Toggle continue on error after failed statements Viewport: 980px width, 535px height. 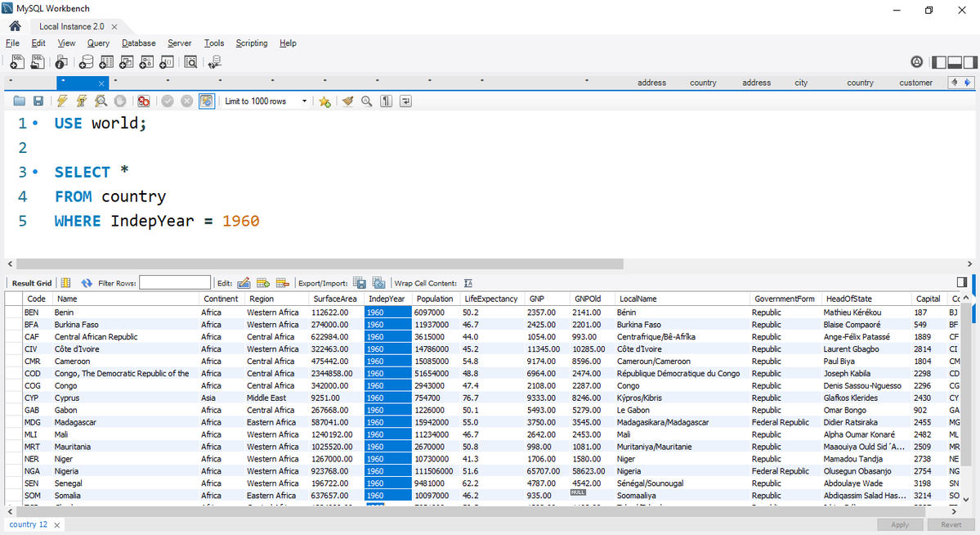144,101
